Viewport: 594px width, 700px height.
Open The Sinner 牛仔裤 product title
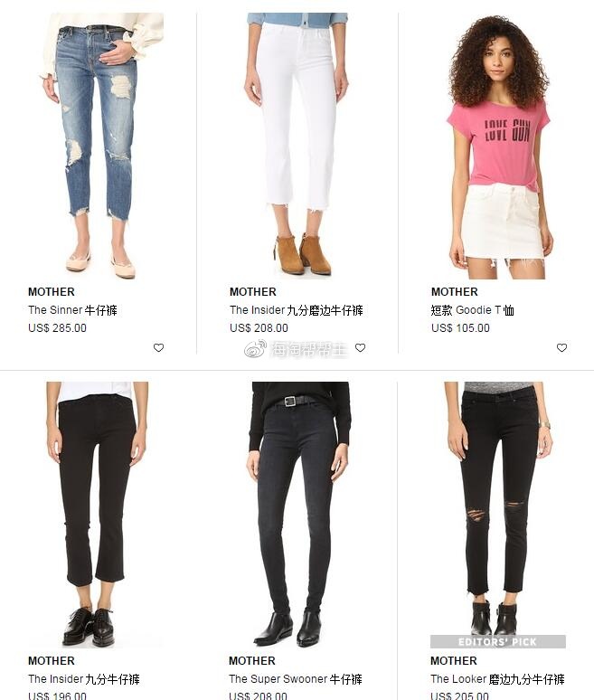click(72, 310)
